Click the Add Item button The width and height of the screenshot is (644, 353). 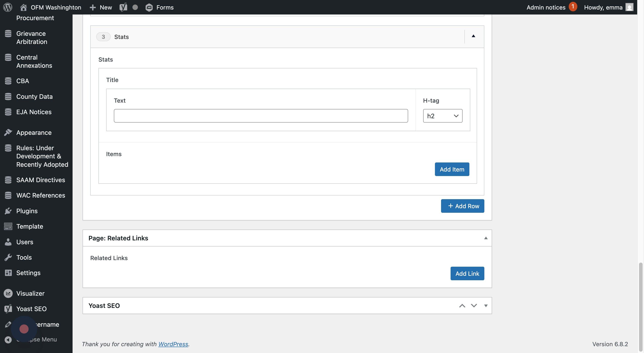pyautogui.click(x=452, y=169)
